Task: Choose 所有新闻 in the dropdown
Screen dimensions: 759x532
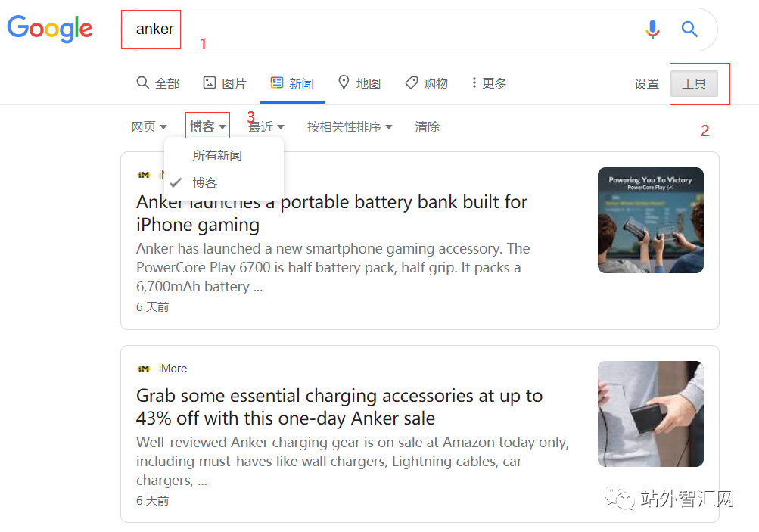Action: (217, 155)
